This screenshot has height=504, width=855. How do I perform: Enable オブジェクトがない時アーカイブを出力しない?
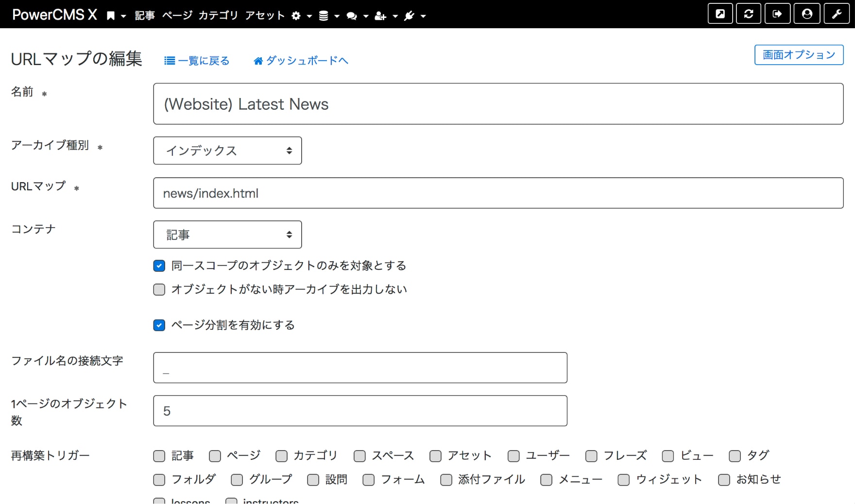point(159,289)
